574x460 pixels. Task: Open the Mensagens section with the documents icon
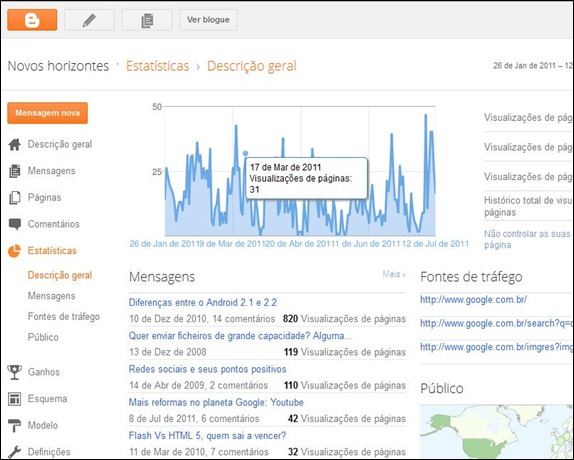[51, 171]
